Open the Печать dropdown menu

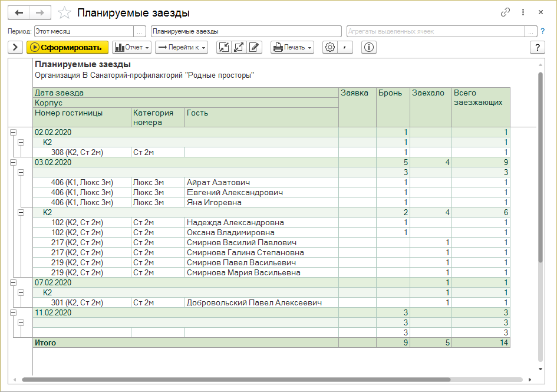coord(292,48)
